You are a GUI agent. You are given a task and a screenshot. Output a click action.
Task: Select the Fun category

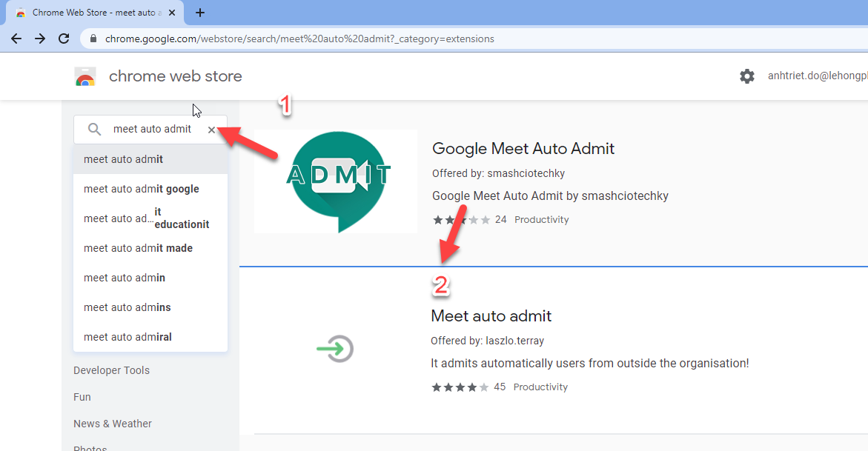pos(82,397)
